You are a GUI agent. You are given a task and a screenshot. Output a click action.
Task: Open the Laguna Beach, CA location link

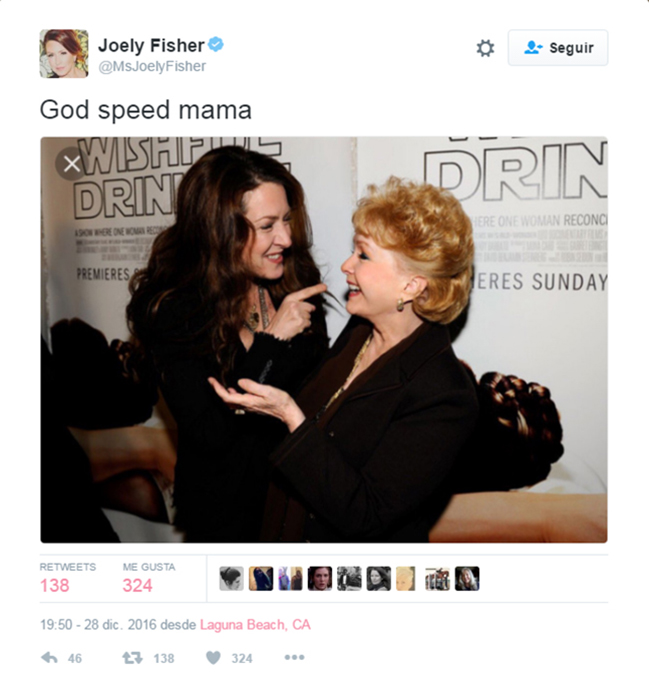pos(255,624)
